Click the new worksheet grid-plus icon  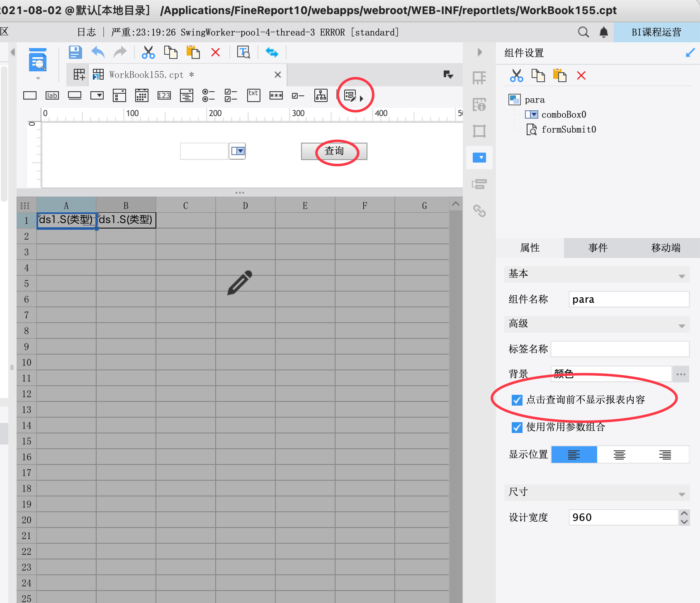79,75
